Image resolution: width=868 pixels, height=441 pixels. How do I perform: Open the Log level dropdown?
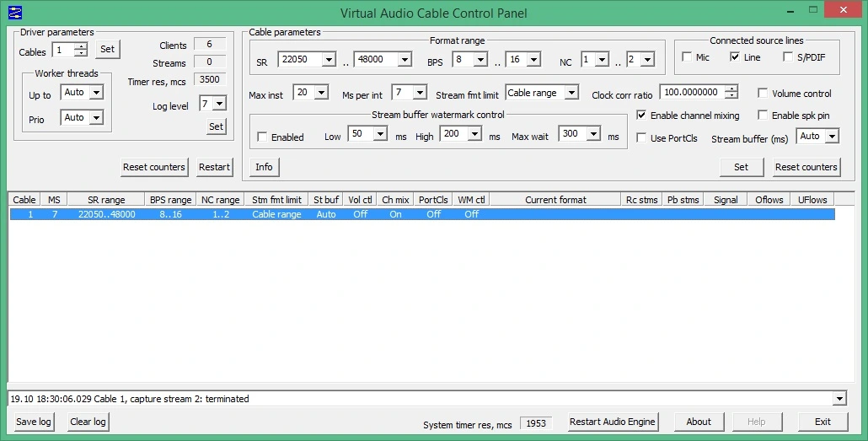coord(220,104)
